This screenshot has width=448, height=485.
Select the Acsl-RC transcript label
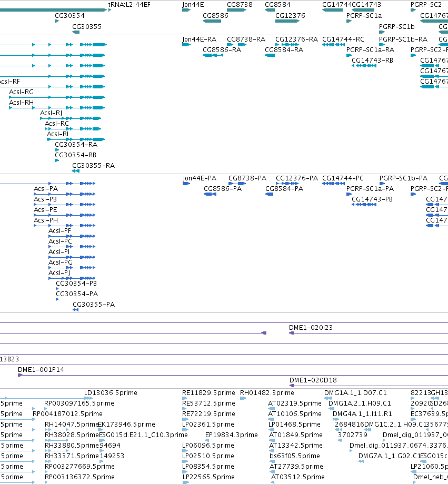(57, 124)
